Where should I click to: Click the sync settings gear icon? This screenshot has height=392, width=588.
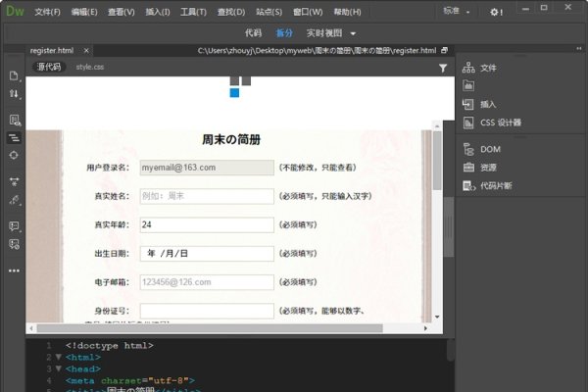pyautogui.click(x=496, y=13)
